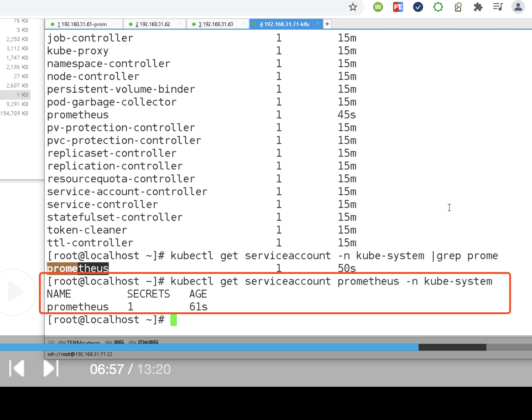The height and width of the screenshot is (420, 532).
Task: Click the SECRETS column header in output
Action: click(148, 294)
